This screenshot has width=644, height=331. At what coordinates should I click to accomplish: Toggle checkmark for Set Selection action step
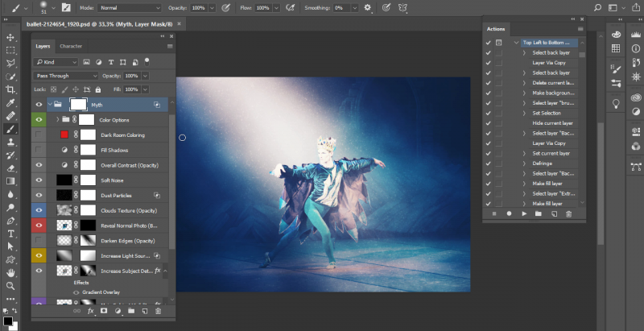coord(488,113)
